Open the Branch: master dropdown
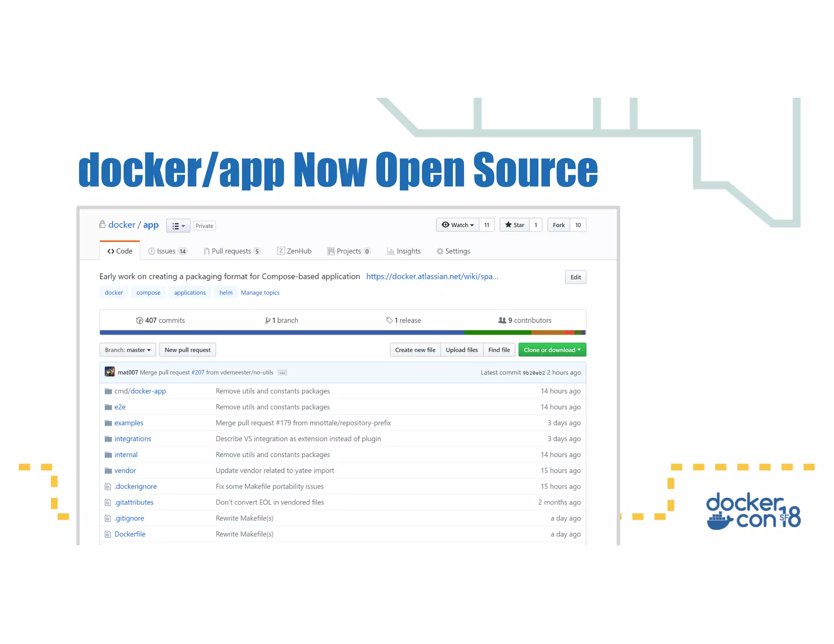Screen dimensions: 834x644 [127, 350]
